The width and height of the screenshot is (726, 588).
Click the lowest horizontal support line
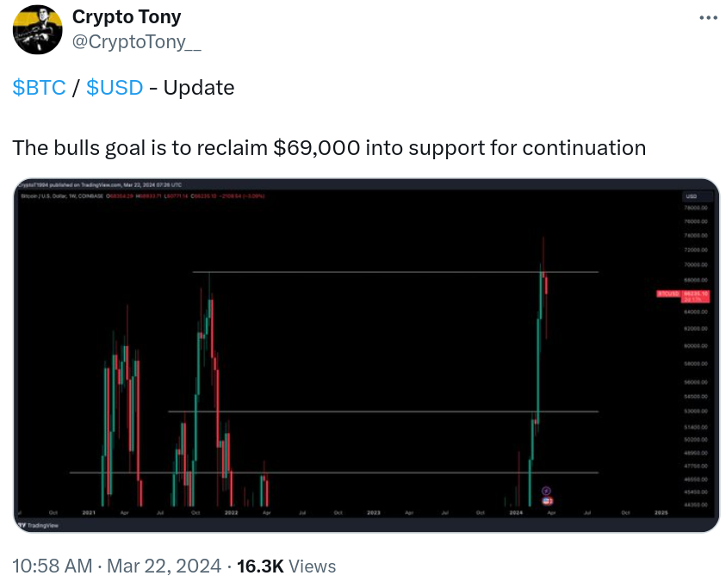point(334,473)
